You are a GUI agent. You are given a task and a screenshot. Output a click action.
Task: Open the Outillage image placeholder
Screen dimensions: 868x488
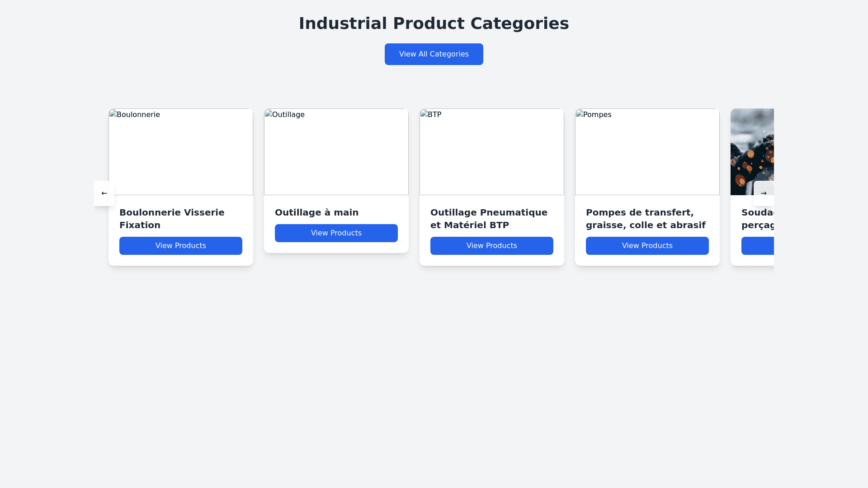tap(336, 152)
